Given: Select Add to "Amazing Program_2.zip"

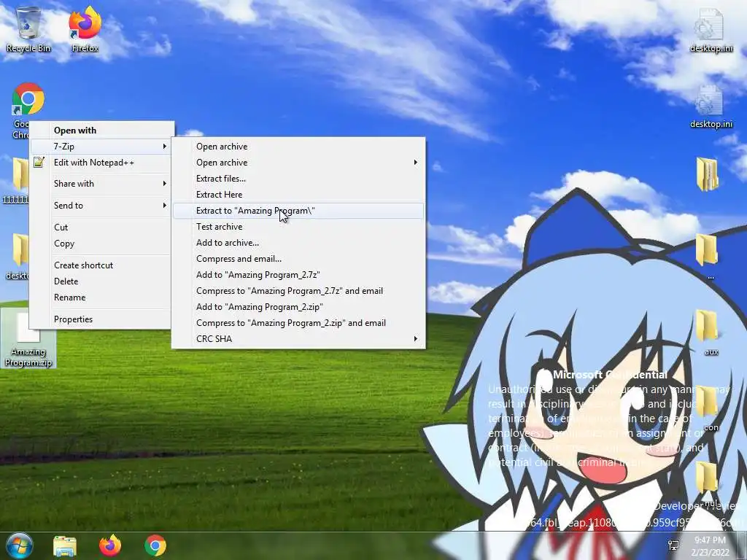Looking at the screenshot, I should 298,307.
